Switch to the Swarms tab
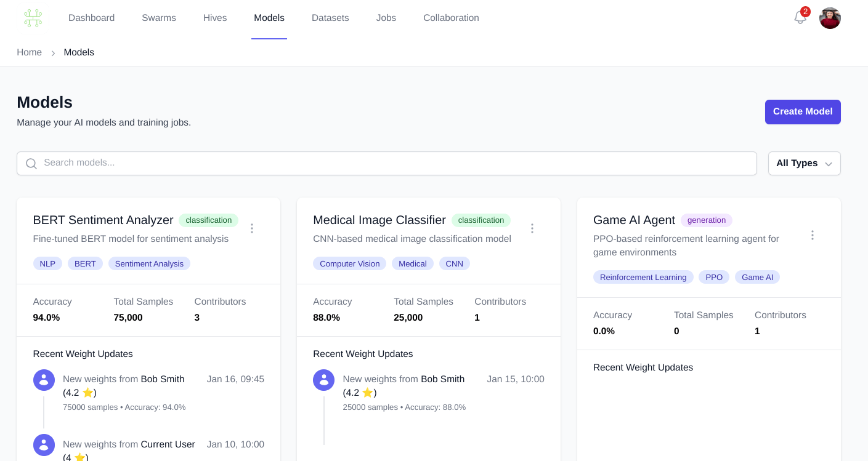Image resolution: width=868 pixels, height=461 pixels. [x=159, y=18]
